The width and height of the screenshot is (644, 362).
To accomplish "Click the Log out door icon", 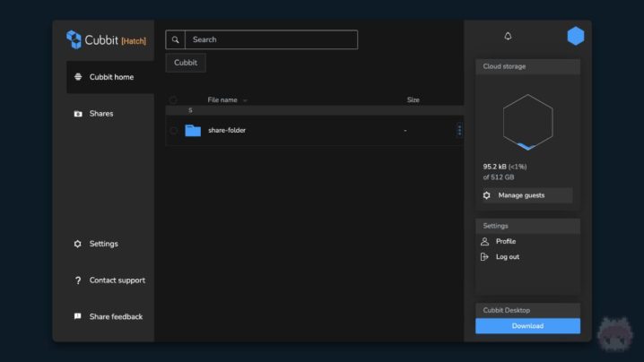I will click(x=485, y=257).
